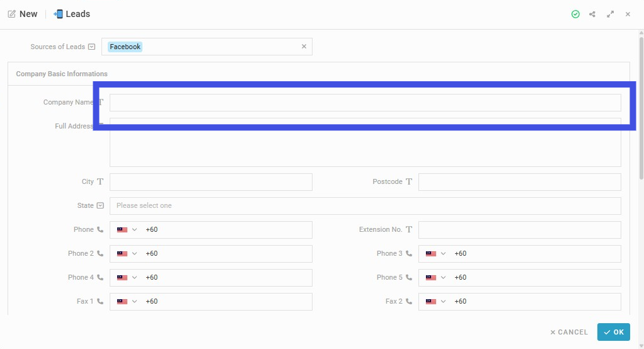Click the Phone handset icon label
644x349 pixels.
100,229
